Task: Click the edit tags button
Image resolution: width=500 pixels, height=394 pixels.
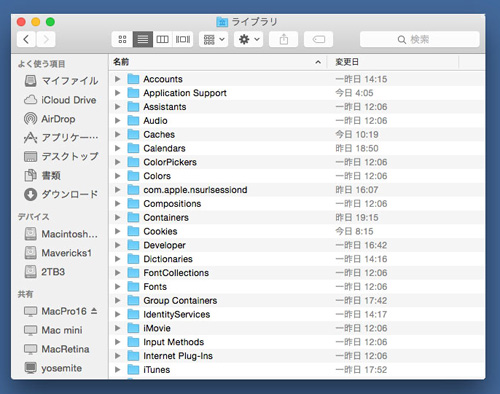Action: tap(319, 40)
